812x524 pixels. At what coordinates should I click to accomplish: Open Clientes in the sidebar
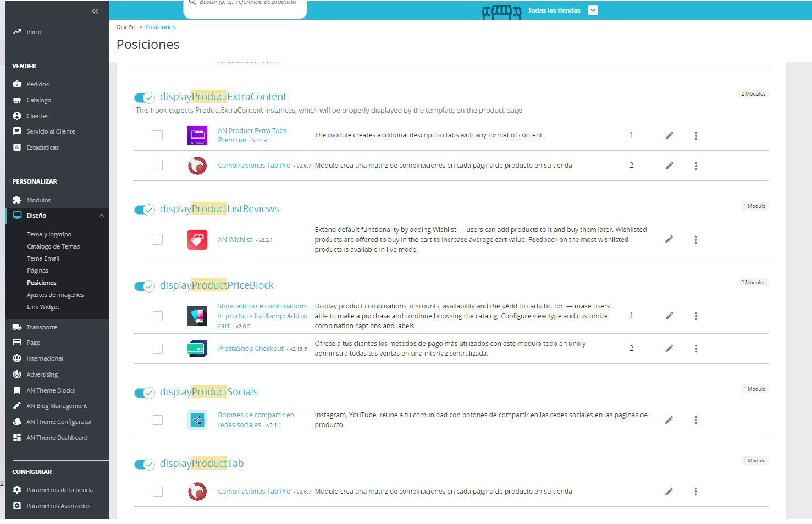[x=37, y=116]
